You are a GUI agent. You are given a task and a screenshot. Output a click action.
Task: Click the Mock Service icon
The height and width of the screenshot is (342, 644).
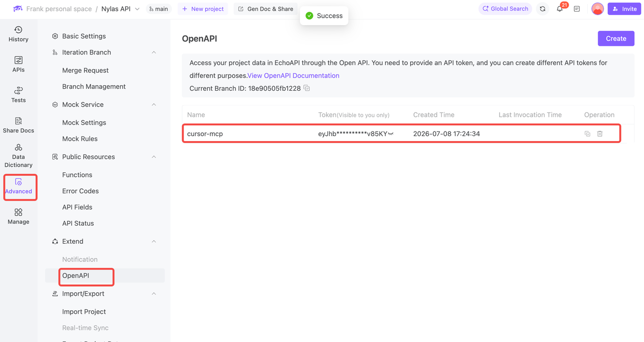(55, 105)
